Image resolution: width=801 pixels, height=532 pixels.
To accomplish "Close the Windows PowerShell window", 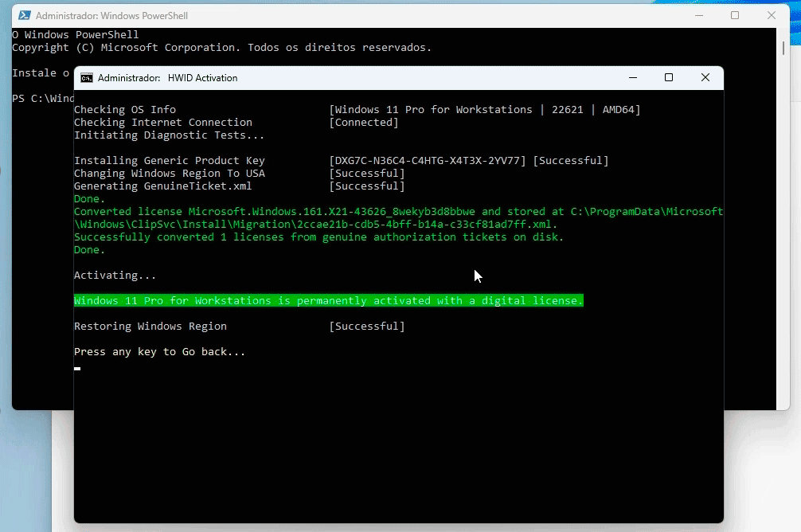I will 772,15.
